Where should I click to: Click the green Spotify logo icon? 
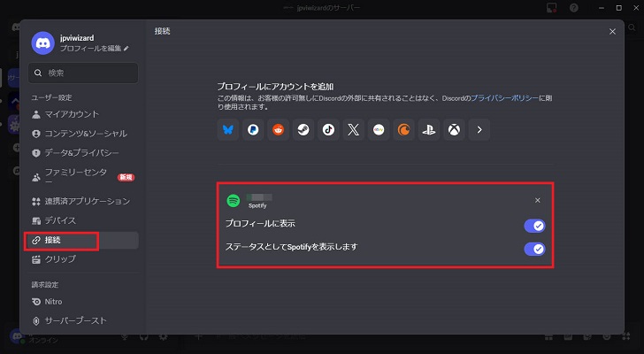point(234,200)
